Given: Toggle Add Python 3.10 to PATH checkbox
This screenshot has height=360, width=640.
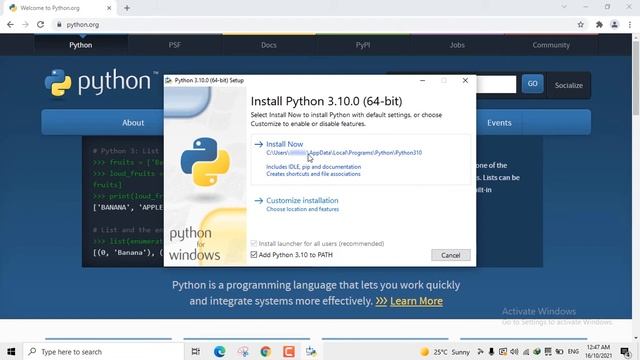Looking at the screenshot, I should pos(254,255).
